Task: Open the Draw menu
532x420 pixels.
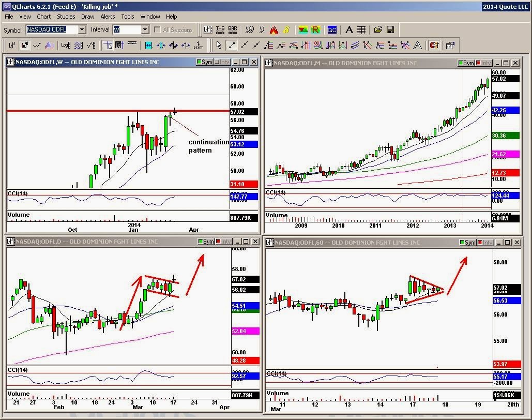Action: (x=87, y=17)
